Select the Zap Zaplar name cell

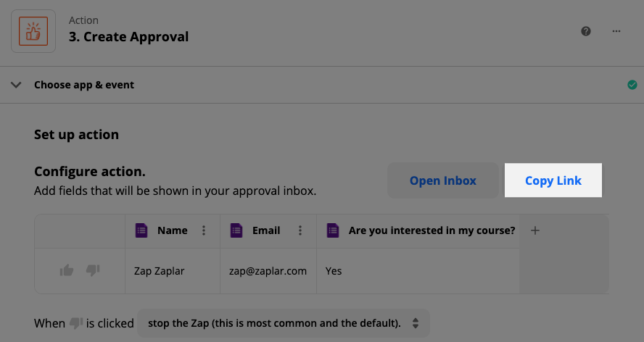pos(173,271)
